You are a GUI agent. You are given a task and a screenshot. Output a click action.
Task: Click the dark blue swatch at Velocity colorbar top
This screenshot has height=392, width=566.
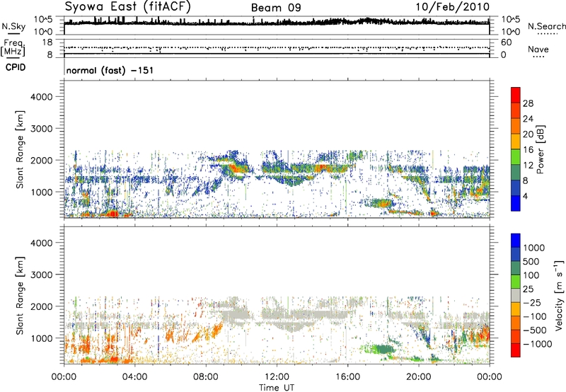click(x=516, y=241)
